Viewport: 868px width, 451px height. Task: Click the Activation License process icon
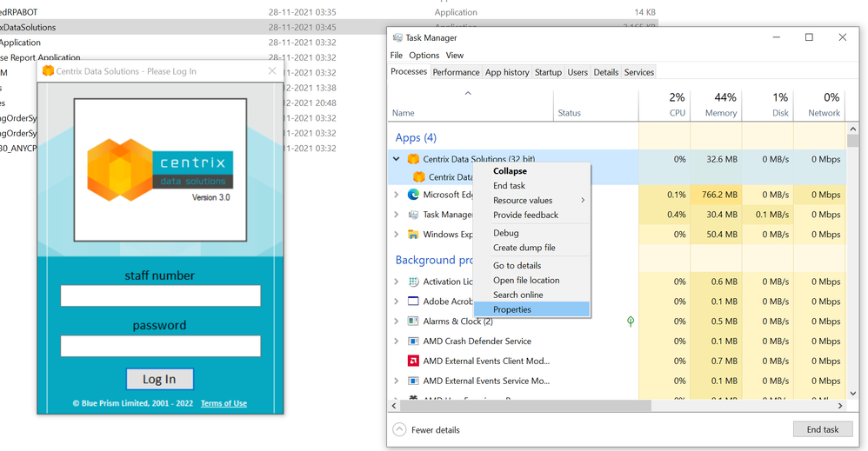tap(413, 282)
